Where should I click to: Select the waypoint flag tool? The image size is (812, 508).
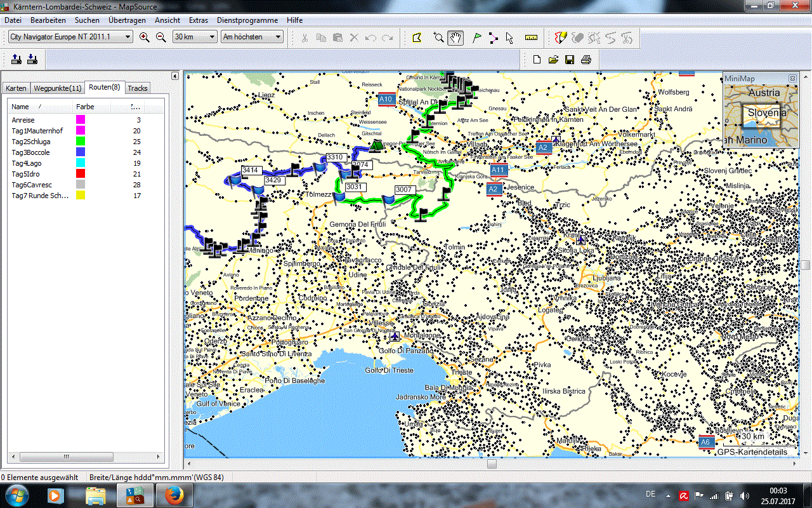click(477, 38)
